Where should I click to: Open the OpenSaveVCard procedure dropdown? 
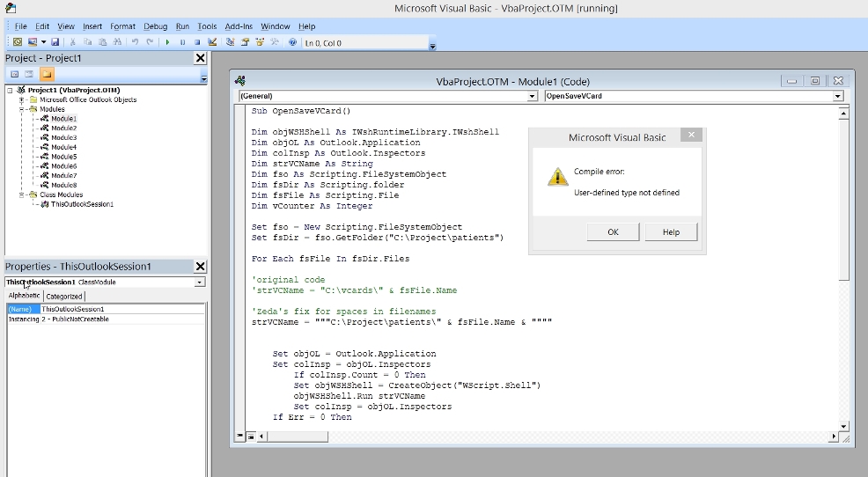point(838,96)
